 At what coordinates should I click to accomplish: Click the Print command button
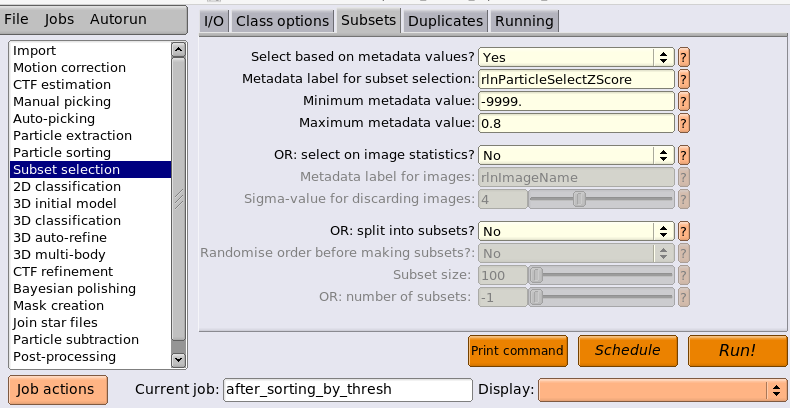click(x=517, y=351)
